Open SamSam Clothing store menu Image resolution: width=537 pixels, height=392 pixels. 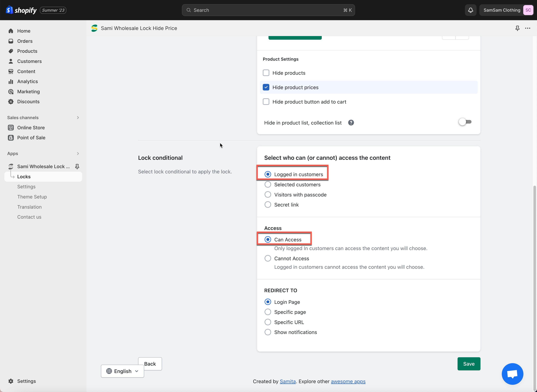pos(506,10)
